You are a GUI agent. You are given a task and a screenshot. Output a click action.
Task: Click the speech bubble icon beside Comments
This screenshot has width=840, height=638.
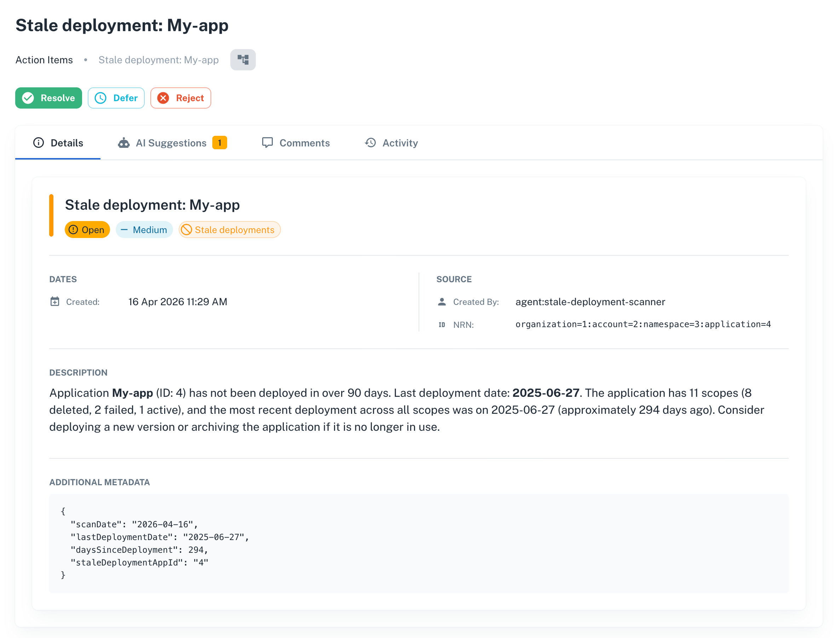click(268, 143)
